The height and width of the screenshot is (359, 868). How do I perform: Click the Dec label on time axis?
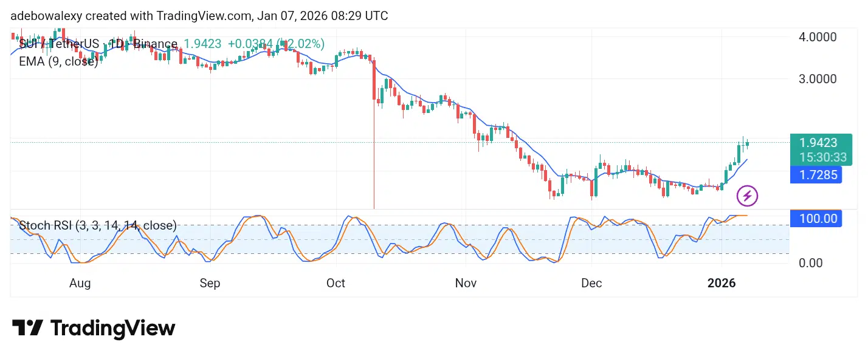(x=591, y=283)
